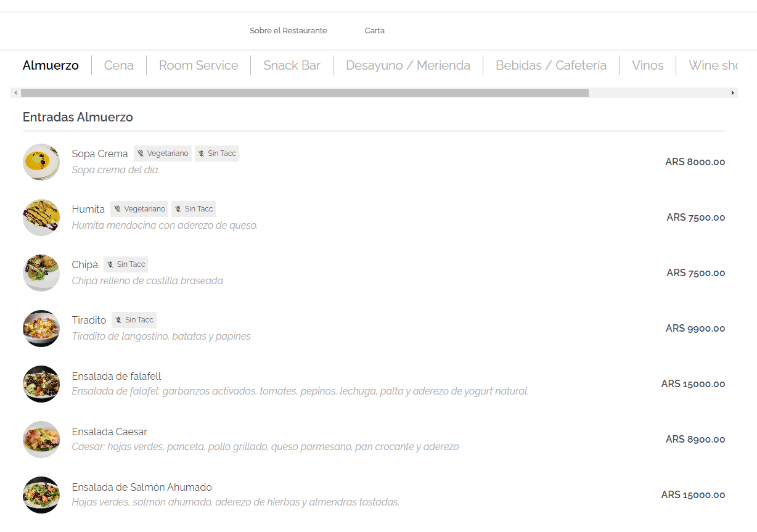Select the Snack Bar tab
This screenshot has height=532, width=757.
pyautogui.click(x=292, y=65)
